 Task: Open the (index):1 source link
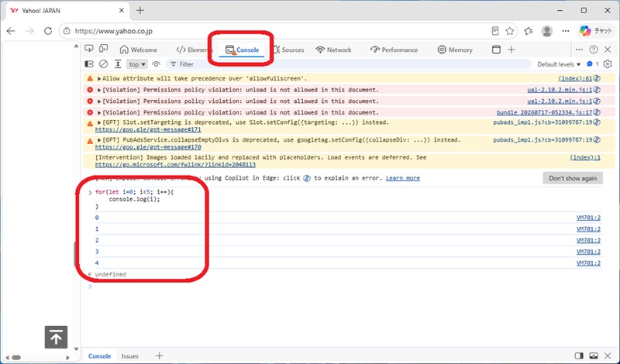point(585,157)
